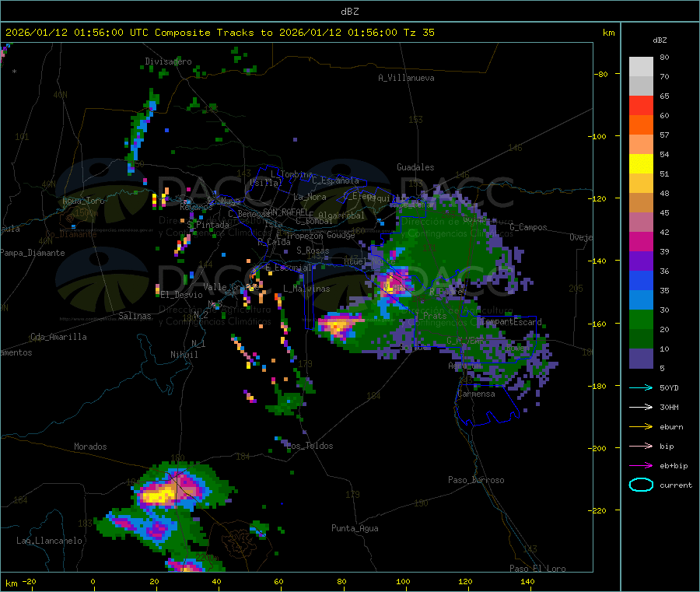This screenshot has width=700, height=592.
Task: Click the orange 57 dBZ color swatch
Action: point(641,125)
